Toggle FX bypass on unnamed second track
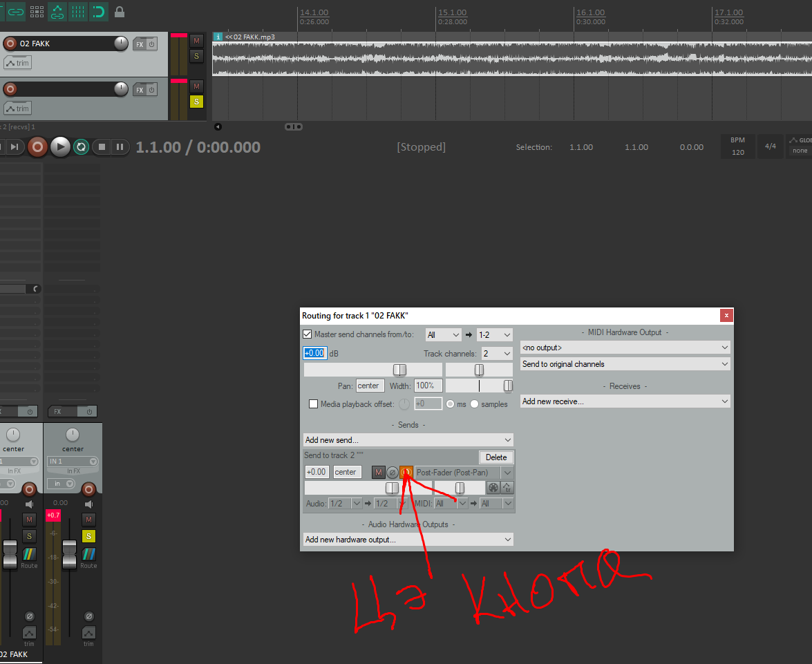Screen dimensions: 812x664 click(x=152, y=90)
